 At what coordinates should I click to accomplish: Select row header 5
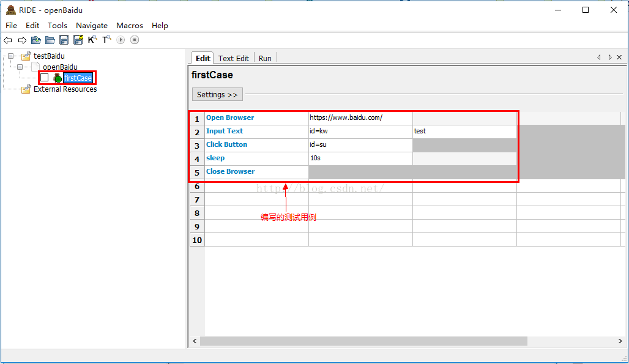[x=197, y=173]
